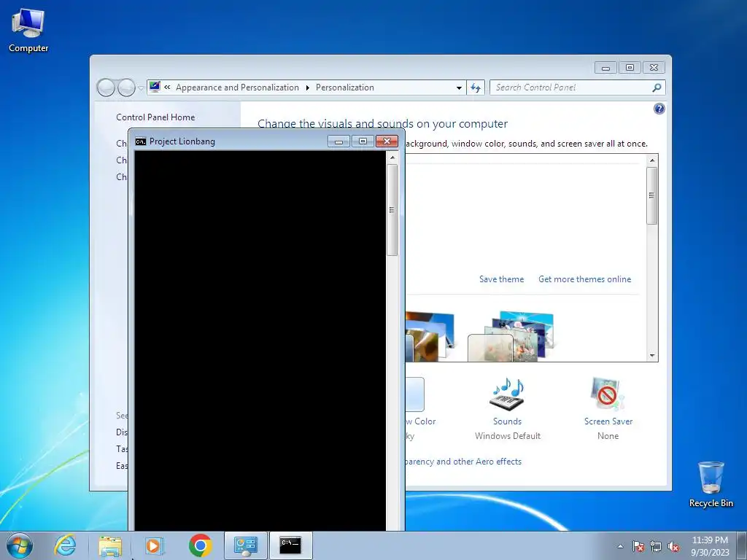The image size is (747, 560).
Task: Launch Windows Media Player from taskbar
Action: [155, 545]
